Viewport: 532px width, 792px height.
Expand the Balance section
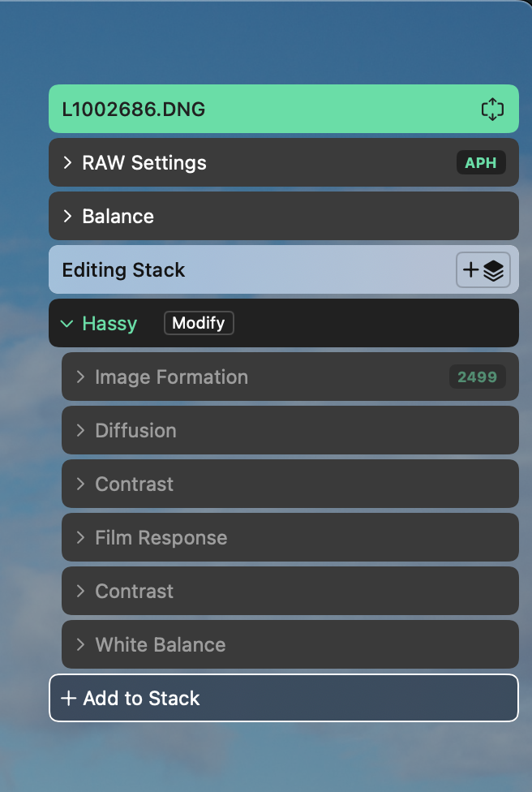68,217
